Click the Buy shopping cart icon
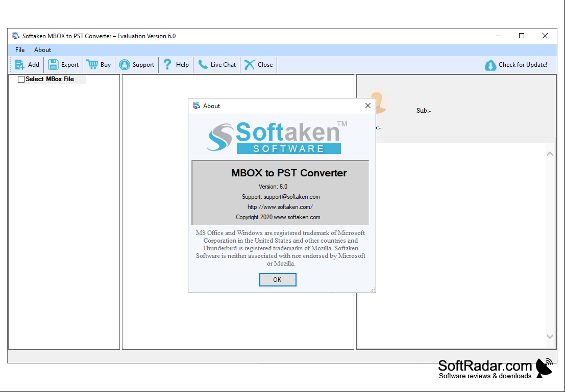Image resolution: width=565 pixels, height=392 pixels. (x=92, y=64)
